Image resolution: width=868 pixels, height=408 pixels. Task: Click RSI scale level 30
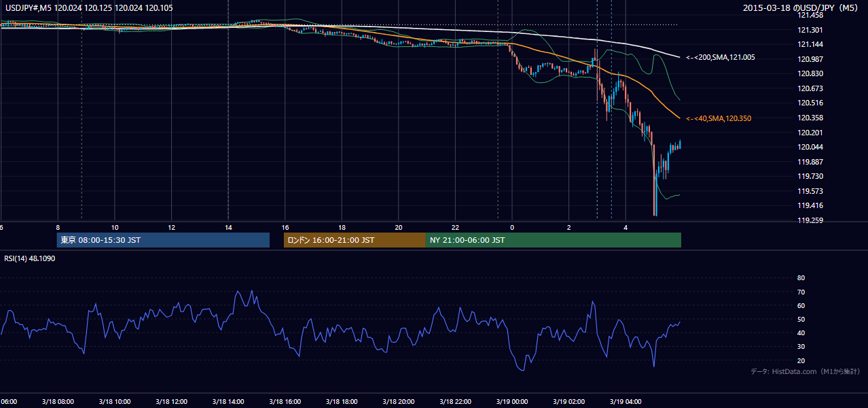(801, 347)
